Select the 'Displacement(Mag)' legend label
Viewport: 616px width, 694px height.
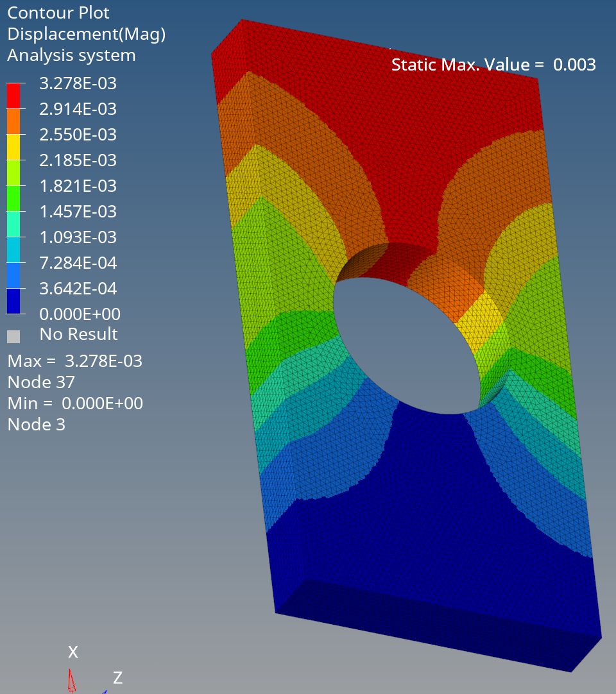[x=87, y=35]
